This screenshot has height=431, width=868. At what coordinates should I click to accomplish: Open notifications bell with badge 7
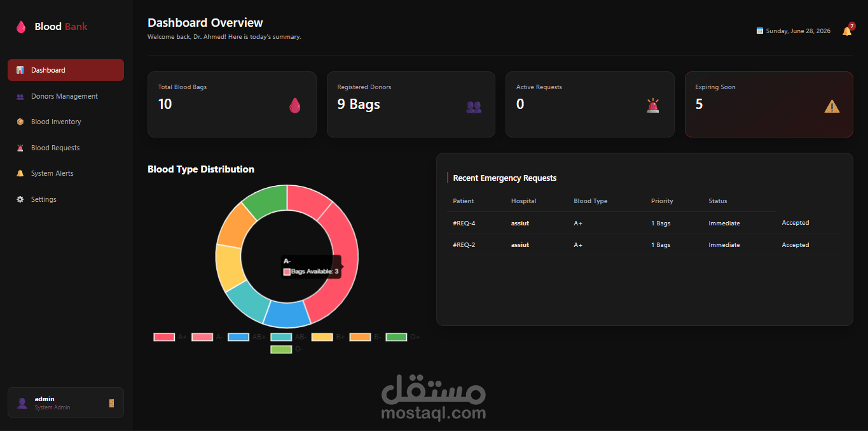pyautogui.click(x=847, y=31)
